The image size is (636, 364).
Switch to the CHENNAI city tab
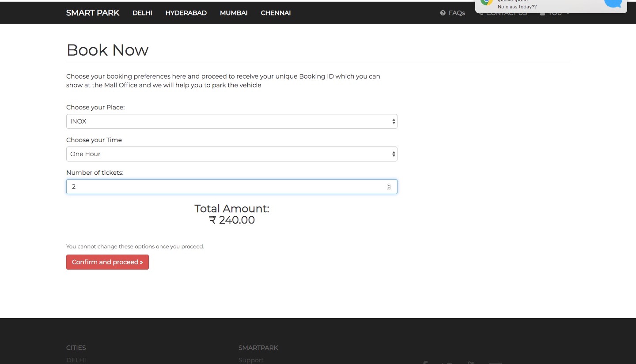point(276,13)
